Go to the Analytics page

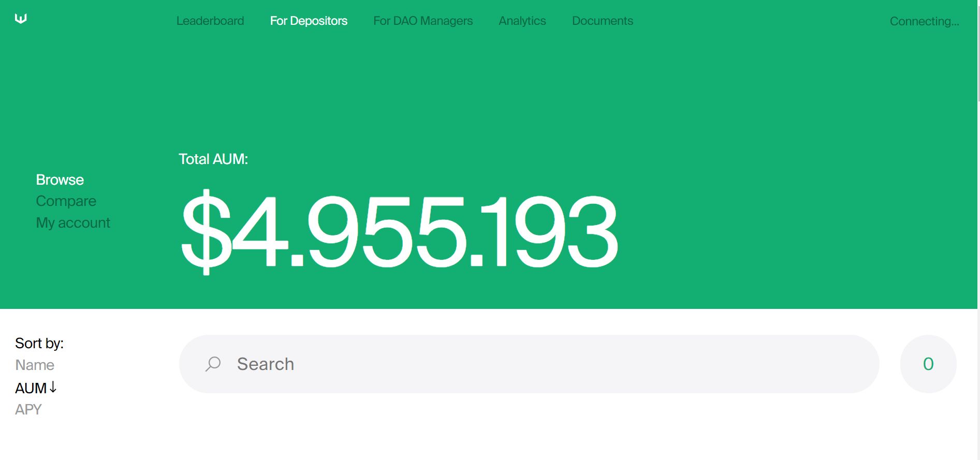(x=522, y=21)
